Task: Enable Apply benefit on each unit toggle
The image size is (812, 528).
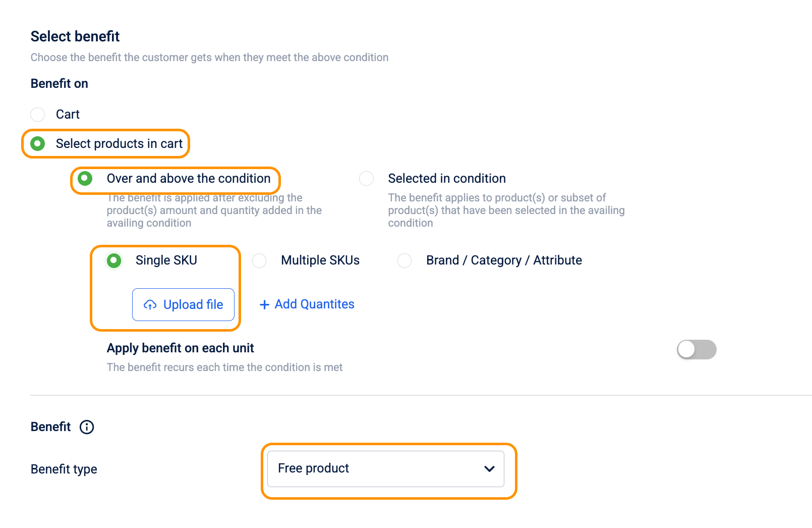Action: (x=696, y=349)
